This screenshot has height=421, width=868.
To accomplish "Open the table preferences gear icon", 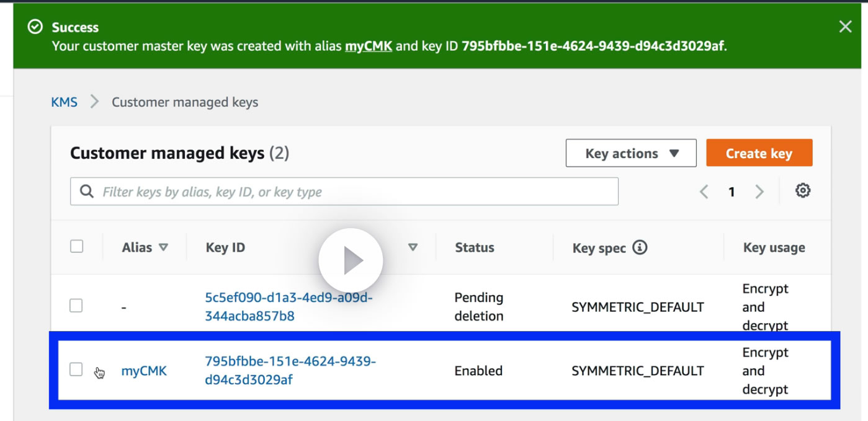I will coord(803,191).
